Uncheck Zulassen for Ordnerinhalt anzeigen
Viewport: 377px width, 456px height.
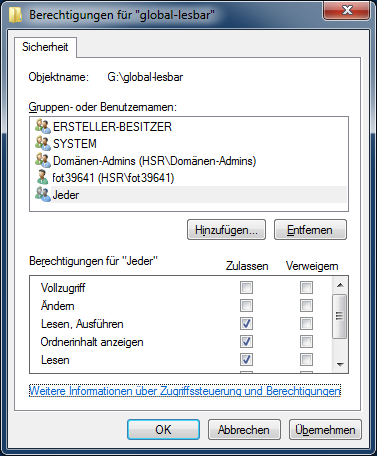point(246,341)
